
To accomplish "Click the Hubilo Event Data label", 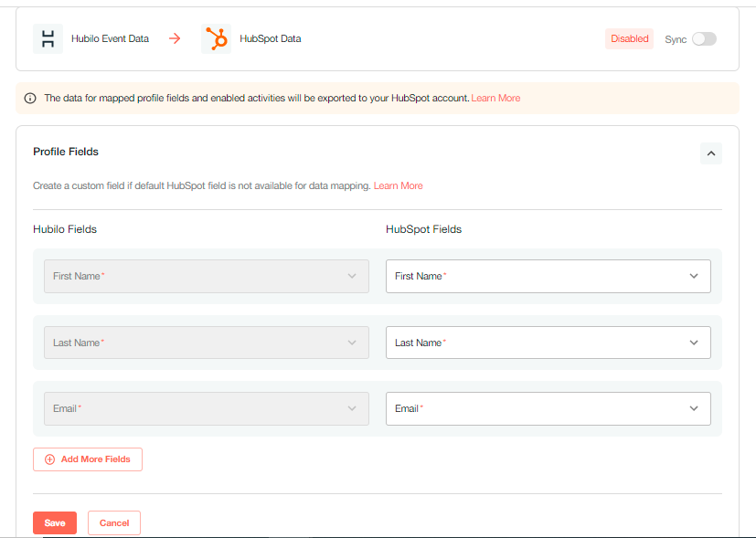I will (x=110, y=38).
